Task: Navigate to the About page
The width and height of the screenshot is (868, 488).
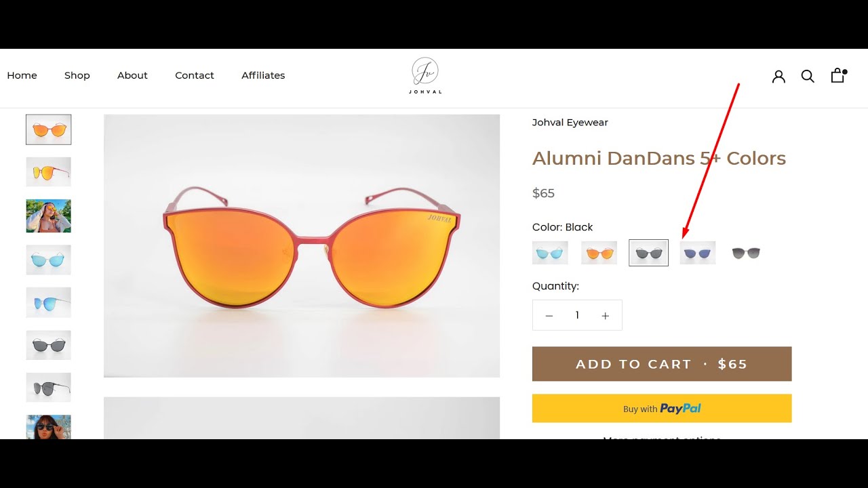Action: [x=132, y=75]
